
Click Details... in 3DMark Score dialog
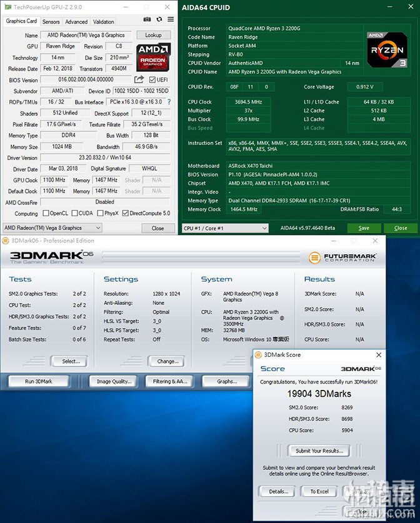coord(278,491)
